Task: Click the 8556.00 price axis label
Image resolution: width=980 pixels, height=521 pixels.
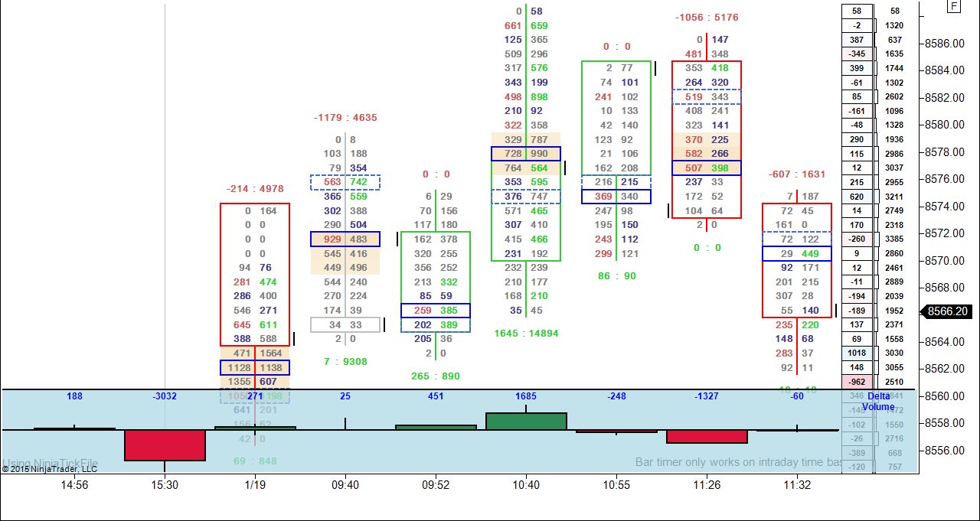Action: [x=946, y=451]
